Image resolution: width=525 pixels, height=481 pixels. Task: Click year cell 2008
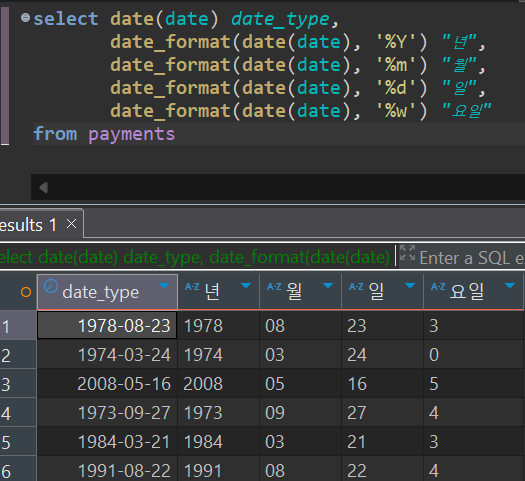pos(219,384)
